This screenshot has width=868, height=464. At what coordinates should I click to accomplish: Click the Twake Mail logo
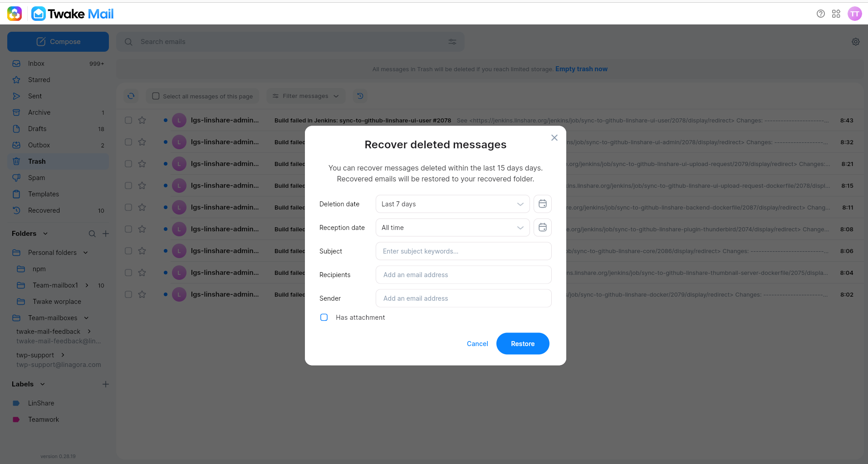[73, 14]
